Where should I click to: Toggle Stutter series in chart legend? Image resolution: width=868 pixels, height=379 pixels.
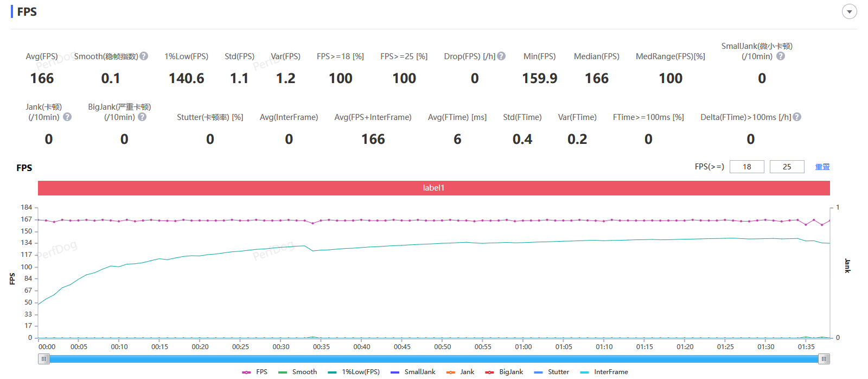(x=552, y=372)
